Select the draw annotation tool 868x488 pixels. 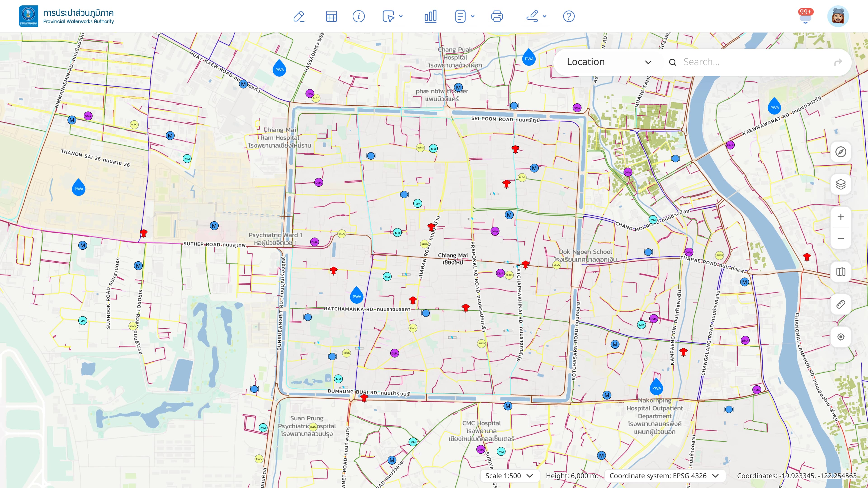click(x=532, y=16)
